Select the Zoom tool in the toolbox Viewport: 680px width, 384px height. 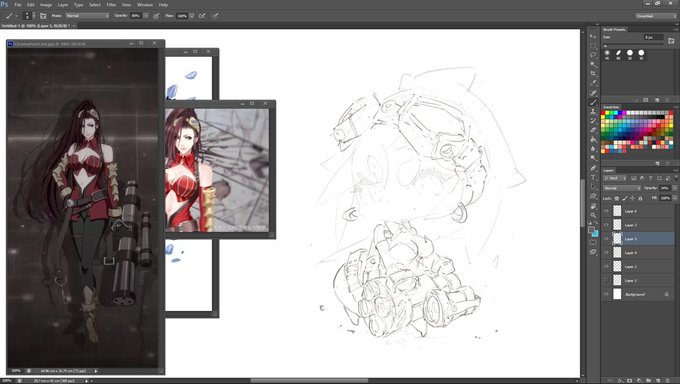593,215
